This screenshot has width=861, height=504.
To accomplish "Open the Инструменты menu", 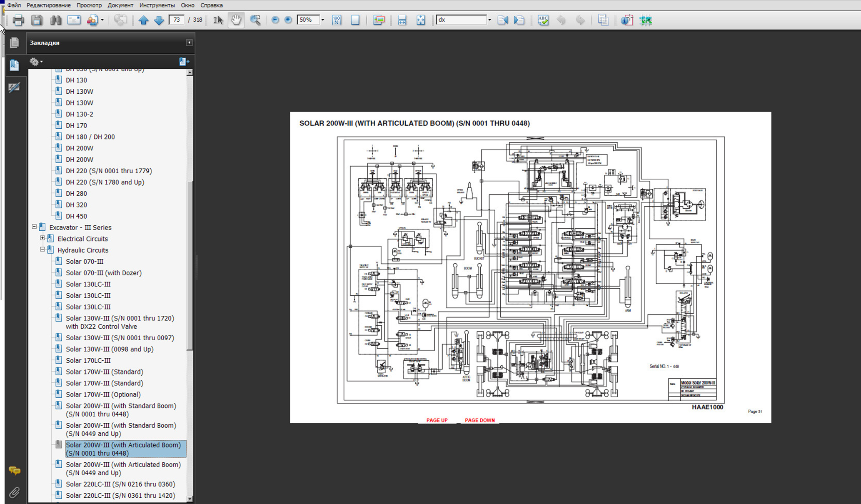I will pos(157,5).
